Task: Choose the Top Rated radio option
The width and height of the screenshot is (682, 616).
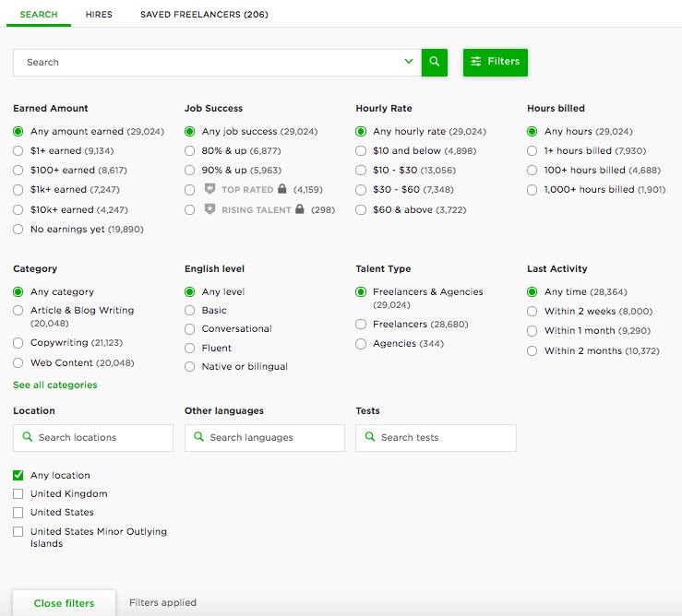Action: (189, 190)
